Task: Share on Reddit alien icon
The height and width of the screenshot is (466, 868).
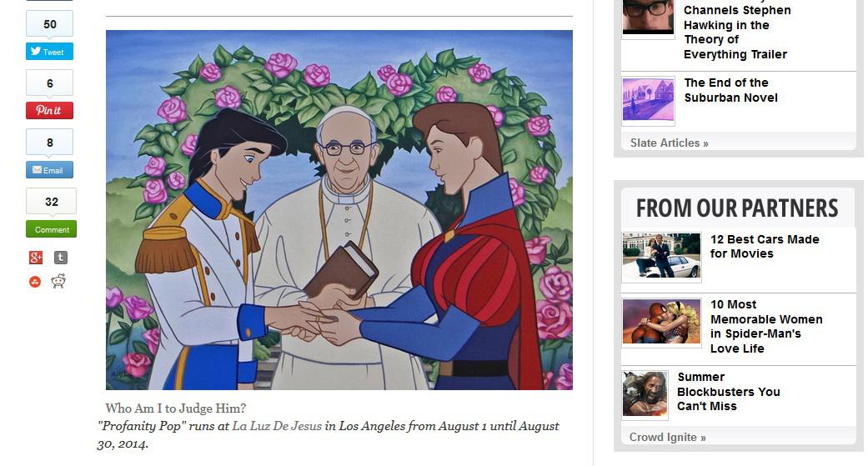Action: [58, 281]
